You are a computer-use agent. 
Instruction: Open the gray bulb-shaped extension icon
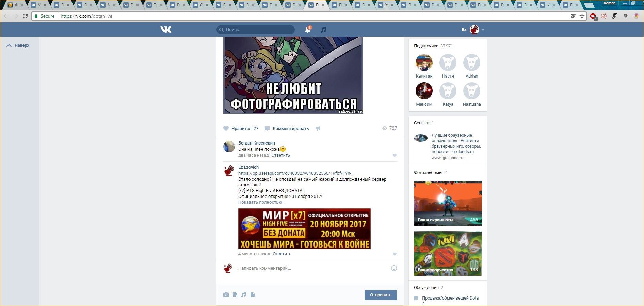pyautogui.click(x=626, y=16)
